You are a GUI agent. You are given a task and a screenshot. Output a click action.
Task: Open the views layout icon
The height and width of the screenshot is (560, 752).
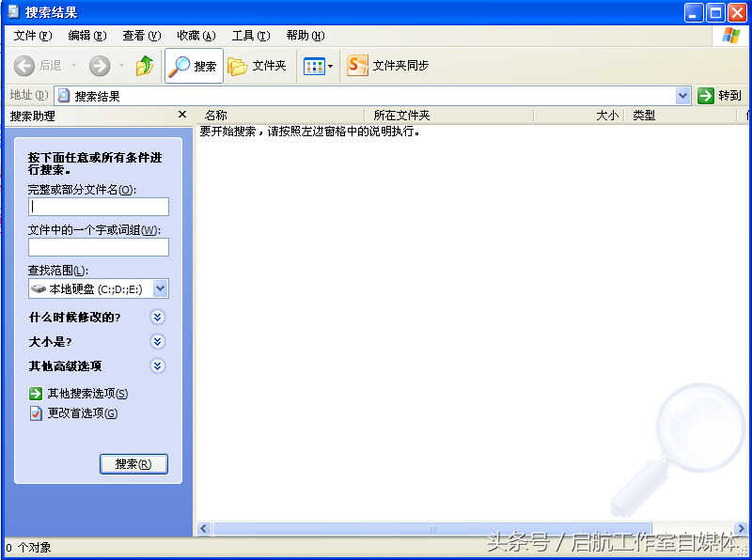(314, 66)
